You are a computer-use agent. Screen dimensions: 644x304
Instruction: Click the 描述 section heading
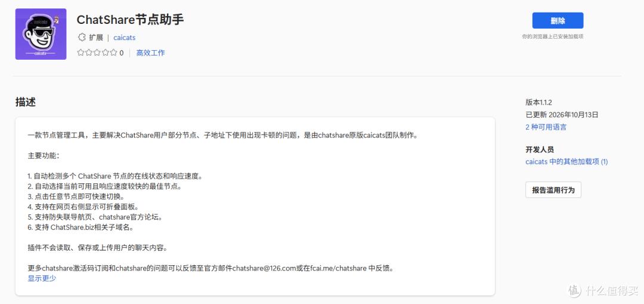(x=26, y=102)
